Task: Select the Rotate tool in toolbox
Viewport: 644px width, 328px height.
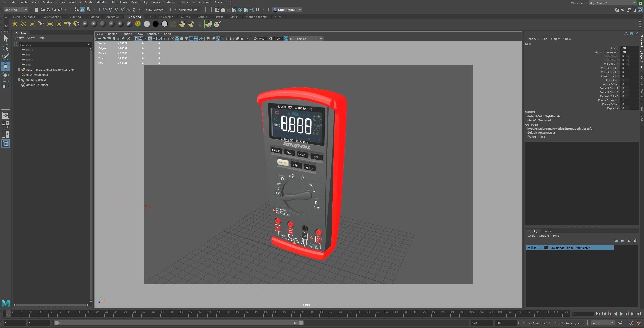Action: pos(6,75)
